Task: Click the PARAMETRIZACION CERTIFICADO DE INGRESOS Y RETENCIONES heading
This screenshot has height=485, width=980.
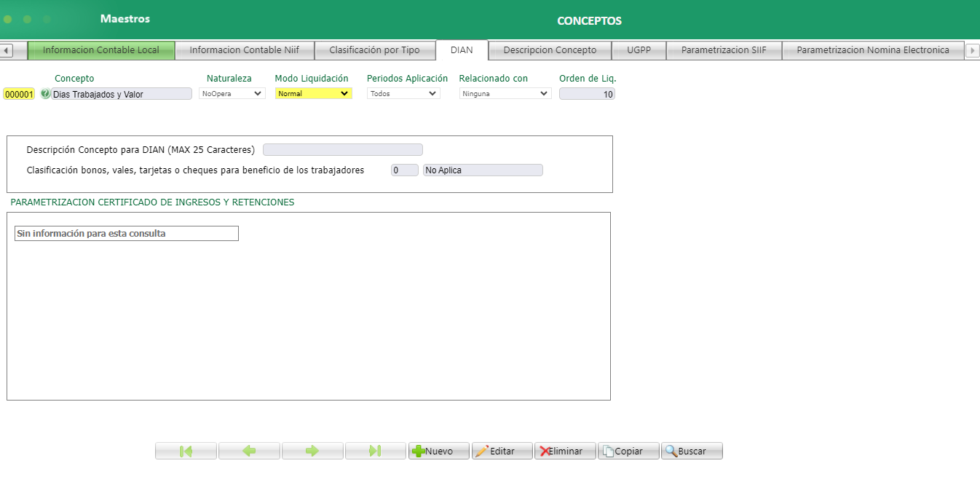Action: tap(152, 202)
